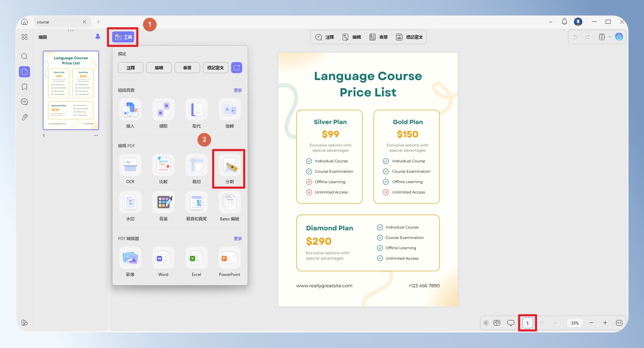Expand the save options dropdown arrow
Screen dimensions: 644x348
tap(610, 37)
